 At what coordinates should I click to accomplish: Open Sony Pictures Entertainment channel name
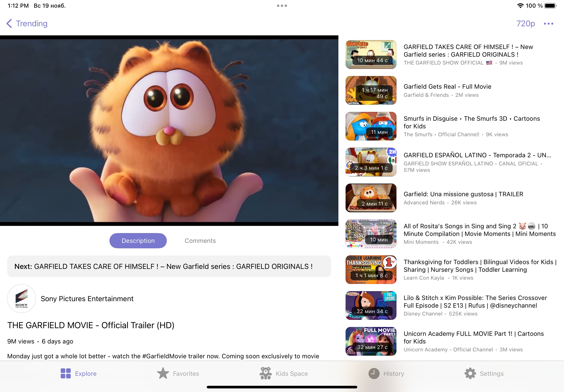(x=87, y=299)
